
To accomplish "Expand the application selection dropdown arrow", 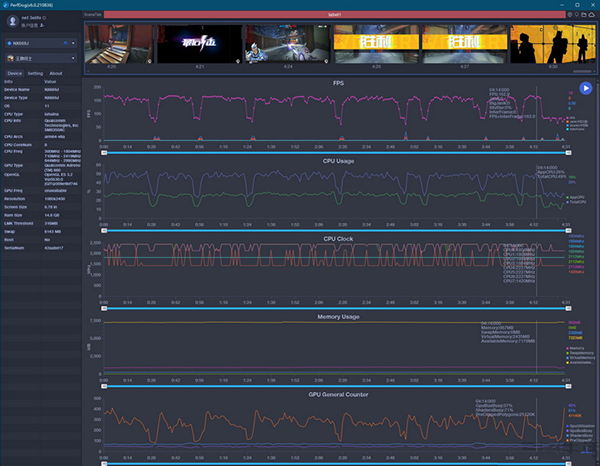I will click(72, 59).
